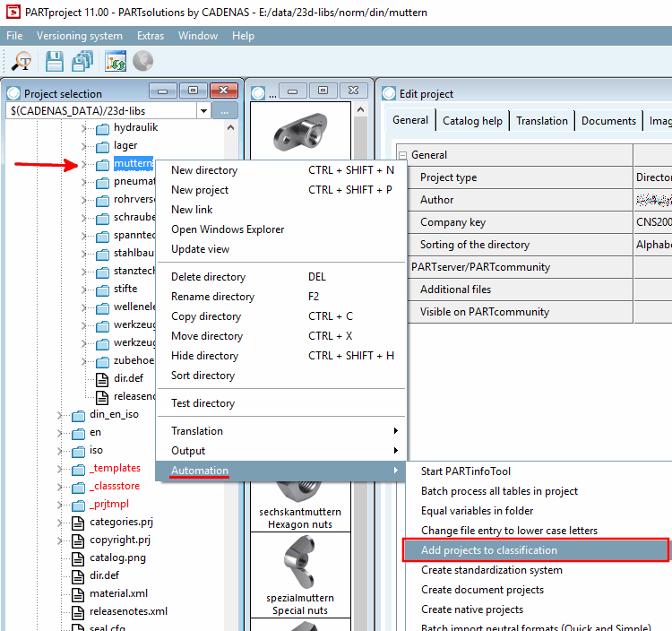Click the tree scrollbar up arrow
Image resolution: width=672 pixels, height=631 pixels.
pos(230,128)
